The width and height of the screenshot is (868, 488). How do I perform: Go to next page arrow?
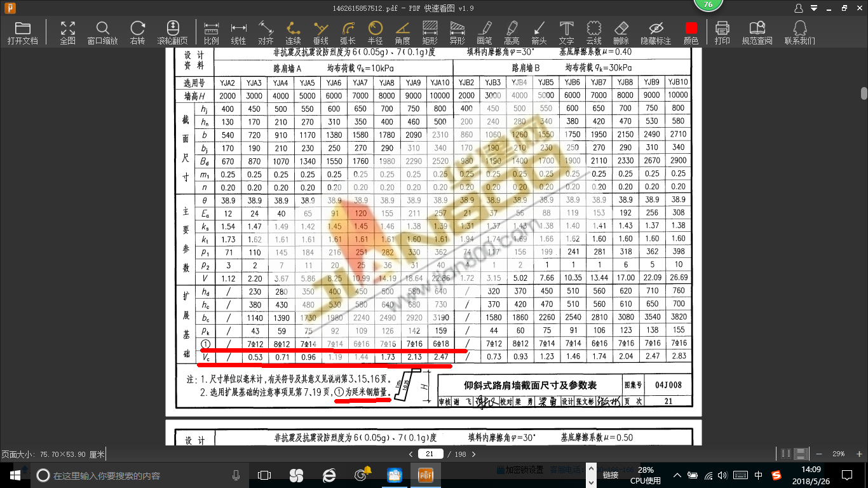473,454
